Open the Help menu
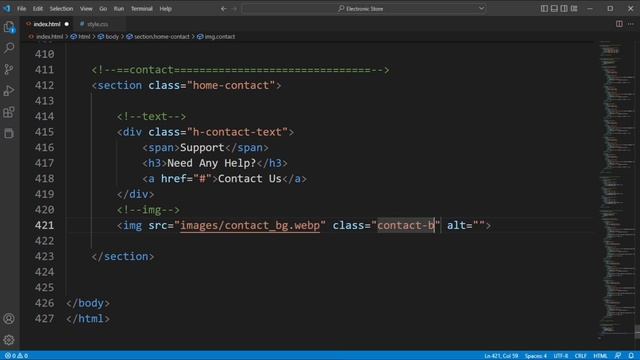Screen dimensions: 640x360 [165, 9]
